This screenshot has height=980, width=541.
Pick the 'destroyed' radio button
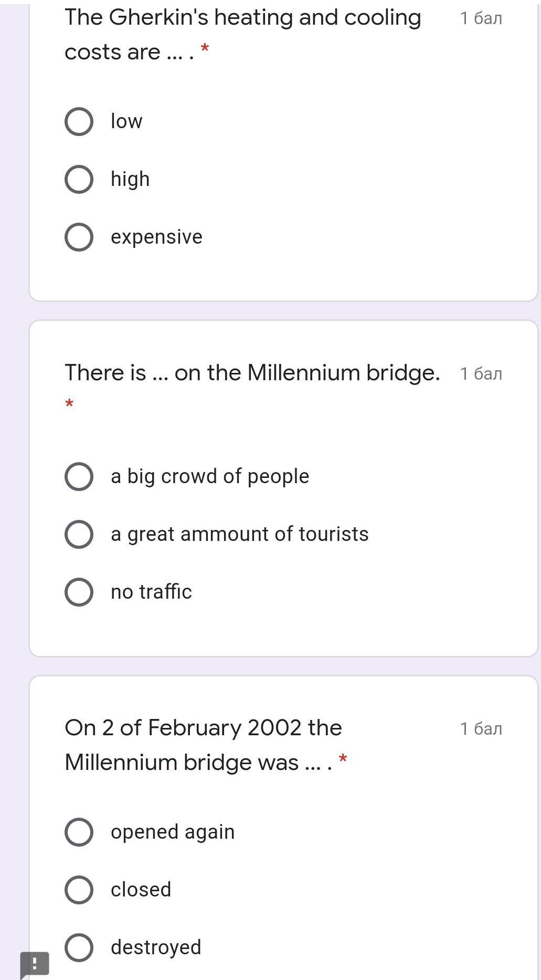pos(79,947)
